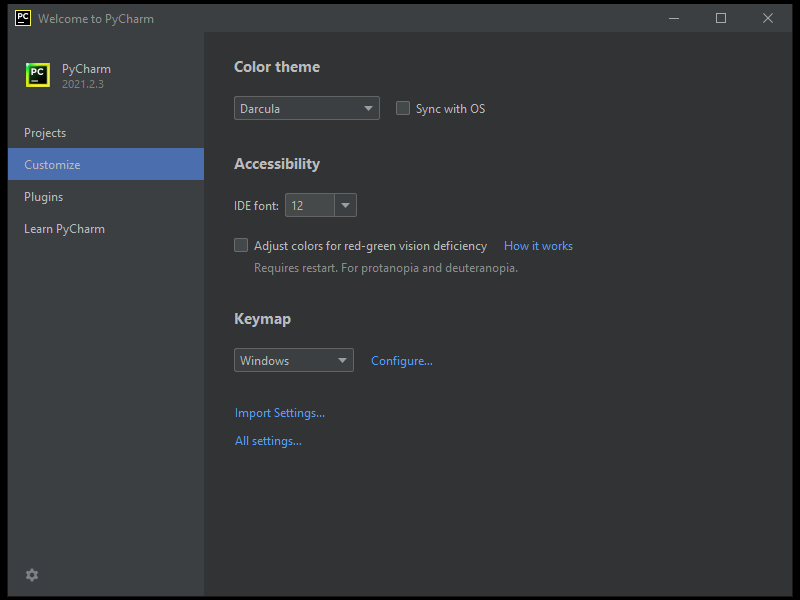800x600 pixels.
Task: Enable Sync with OS checkbox
Action: [403, 108]
